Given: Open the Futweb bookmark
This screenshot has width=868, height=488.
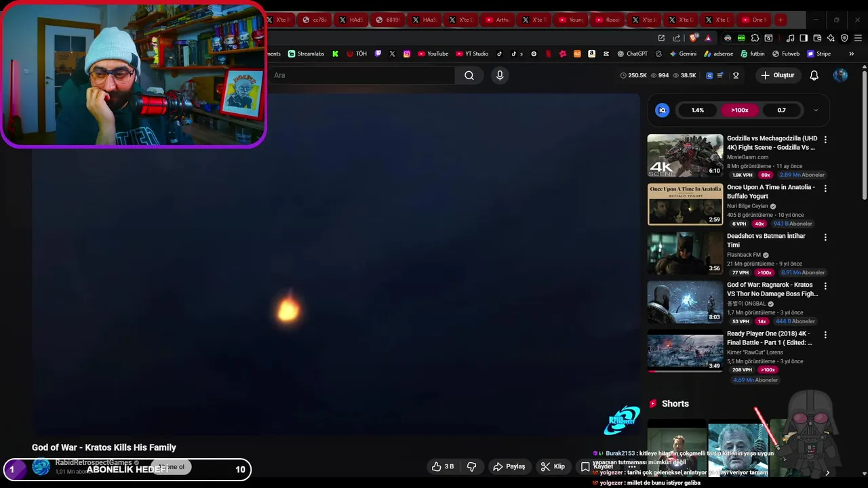Looking at the screenshot, I should 786,54.
